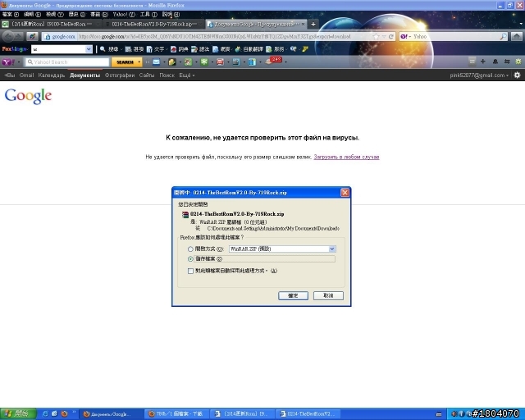Open the tab list dropdown arrow
The height and width of the screenshot is (420, 525).
coord(521,24)
